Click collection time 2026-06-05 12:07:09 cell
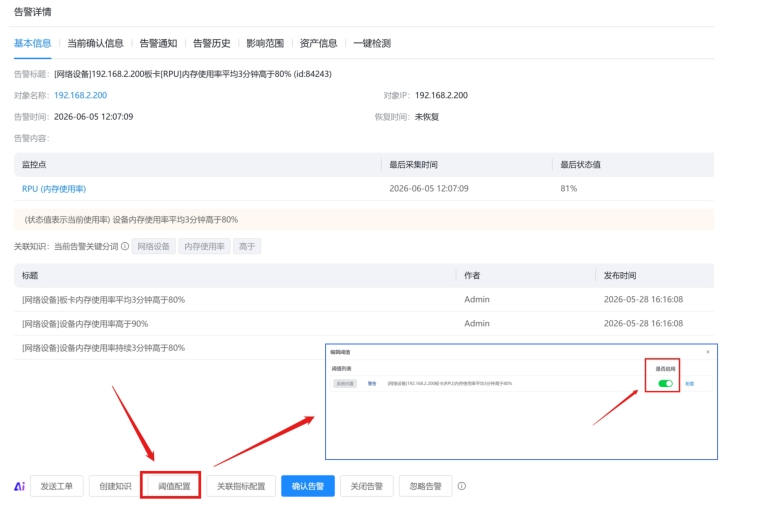The width and height of the screenshot is (771, 527). point(429,188)
